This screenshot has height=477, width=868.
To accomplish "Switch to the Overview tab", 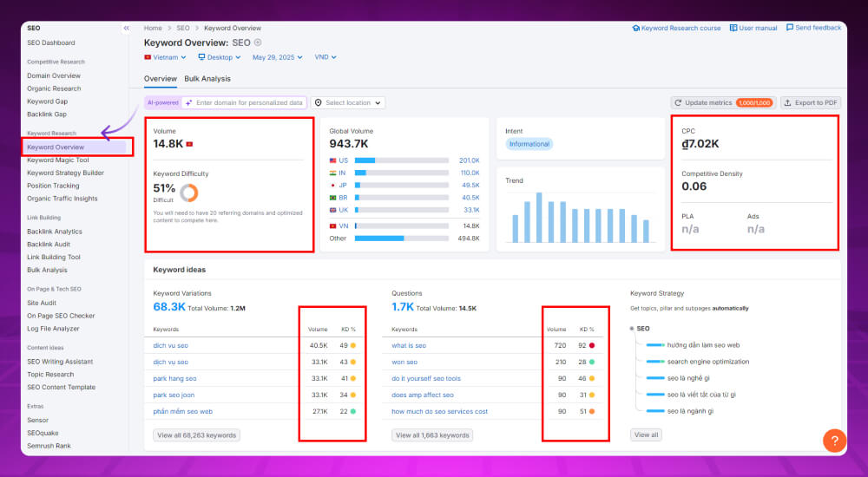I will pos(160,79).
